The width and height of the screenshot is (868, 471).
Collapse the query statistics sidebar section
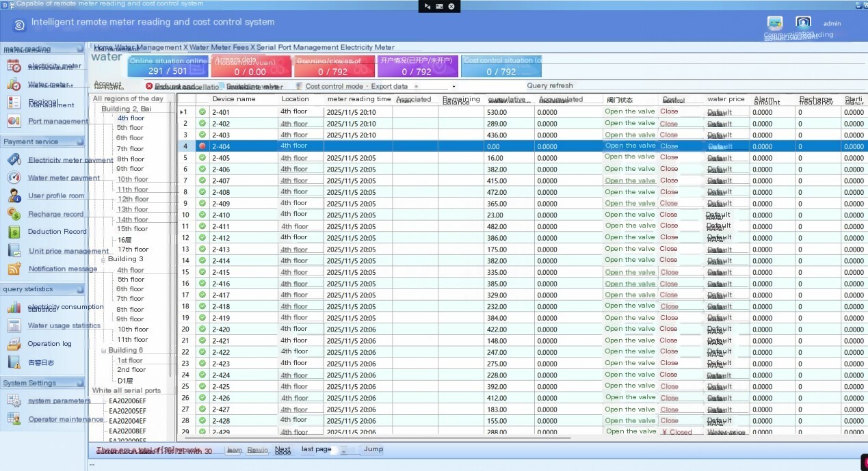coord(79,289)
